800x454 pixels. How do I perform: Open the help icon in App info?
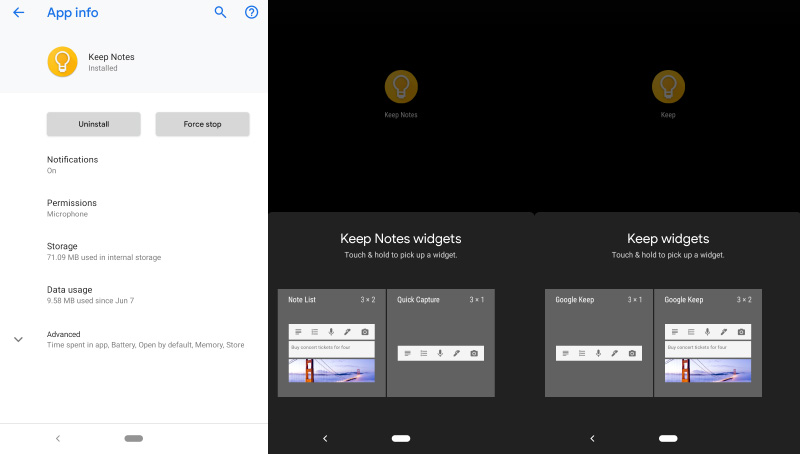[252, 12]
